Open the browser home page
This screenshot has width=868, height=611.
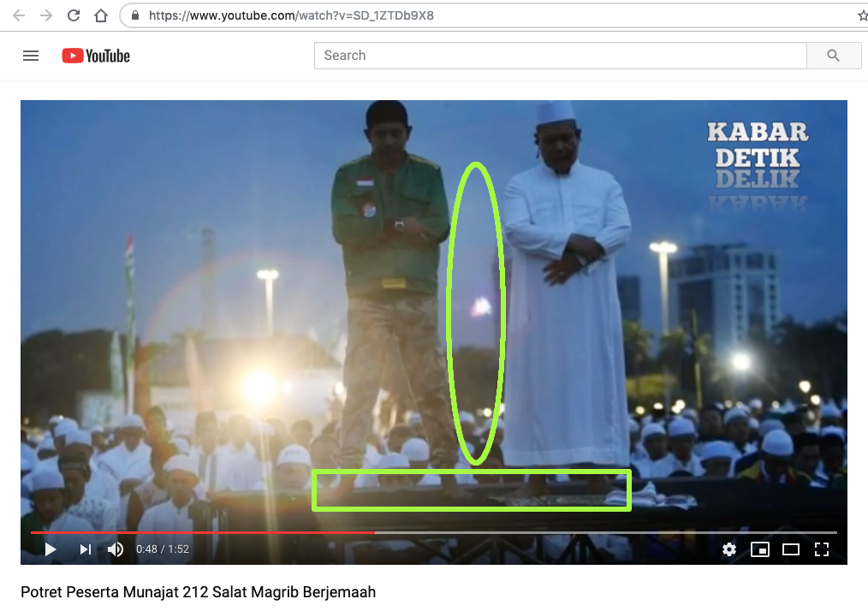101,15
